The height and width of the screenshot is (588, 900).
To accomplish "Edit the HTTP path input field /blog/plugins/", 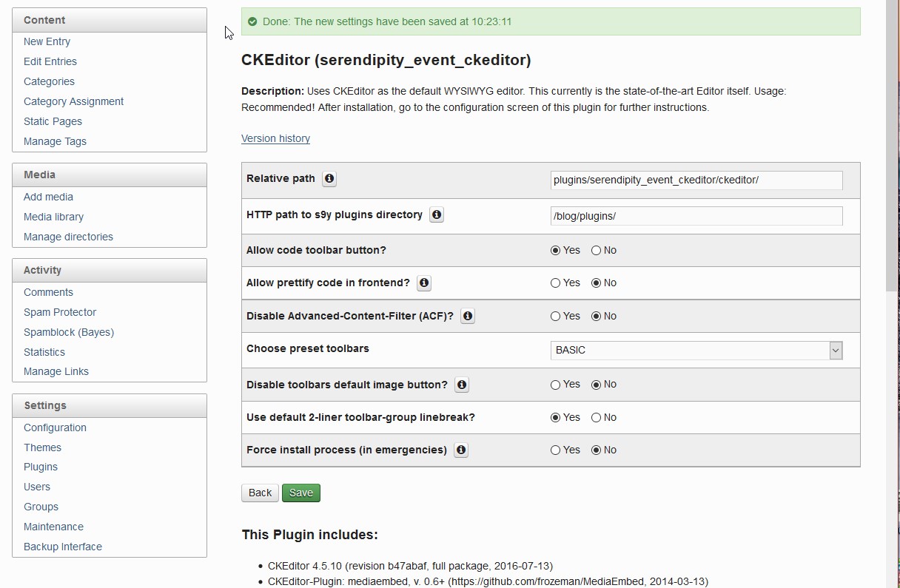I will pyautogui.click(x=696, y=216).
